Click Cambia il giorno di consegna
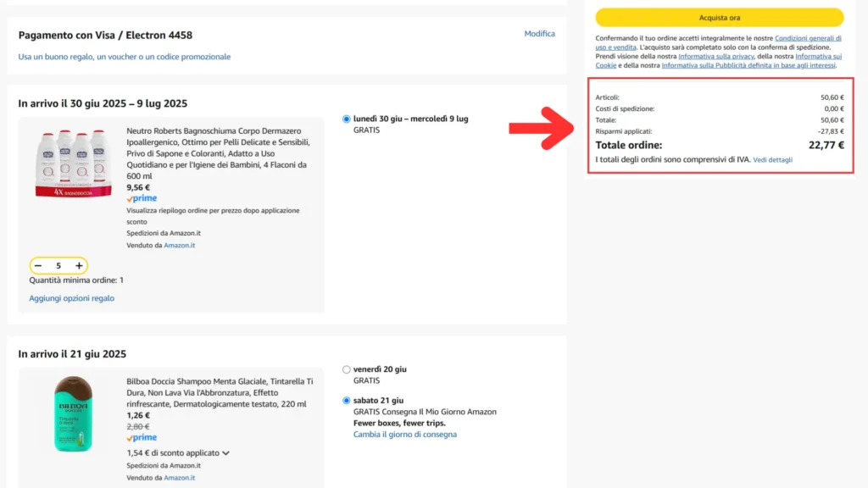The height and width of the screenshot is (488, 868). click(x=405, y=435)
